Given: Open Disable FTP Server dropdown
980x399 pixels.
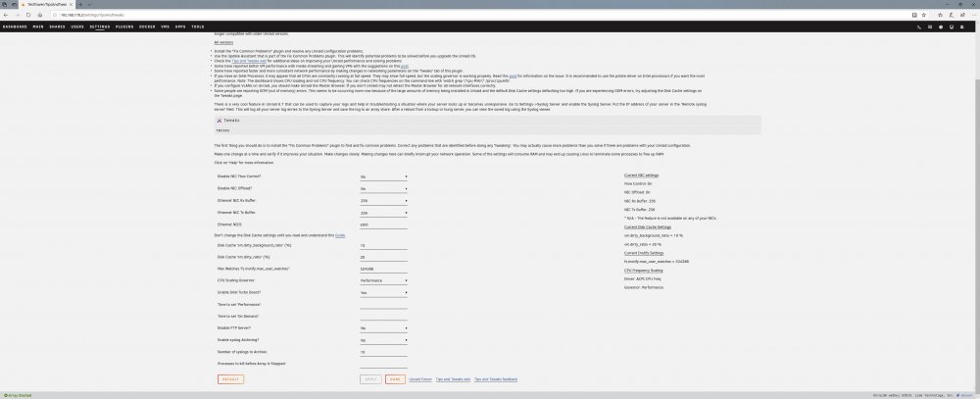Looking at the screenshot, I should (384, 328).
